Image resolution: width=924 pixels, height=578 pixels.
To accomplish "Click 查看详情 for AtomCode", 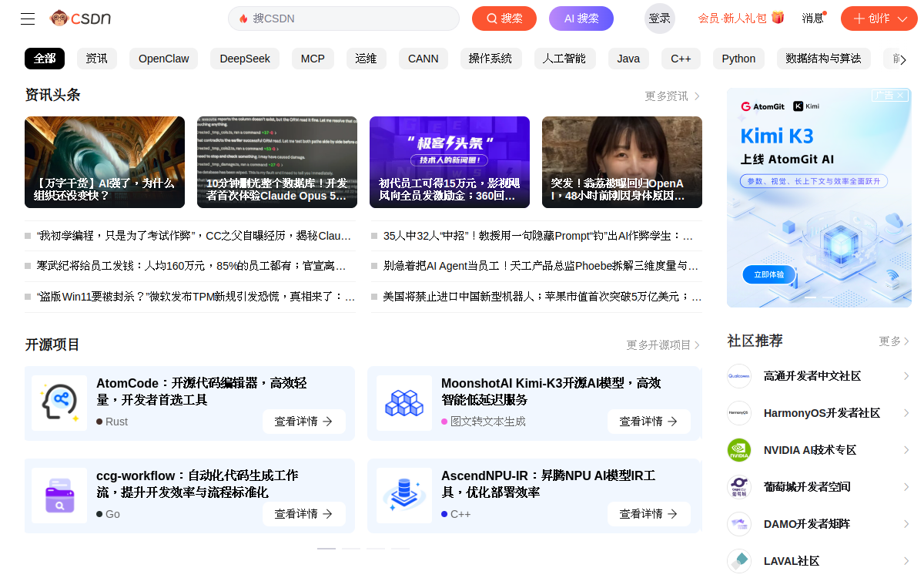I will 304,422.
